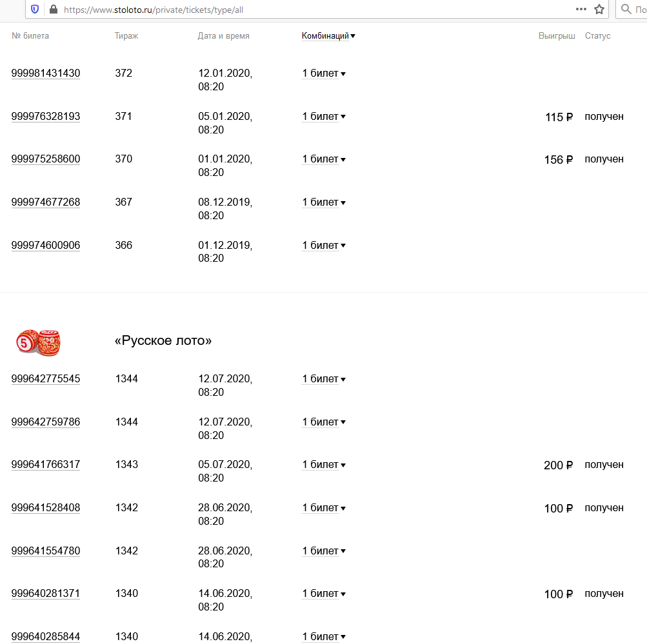The image size is (647, 644).
Task: Click 100 ₽ winnings for ticket 999640281371
Action: (559, 594)
